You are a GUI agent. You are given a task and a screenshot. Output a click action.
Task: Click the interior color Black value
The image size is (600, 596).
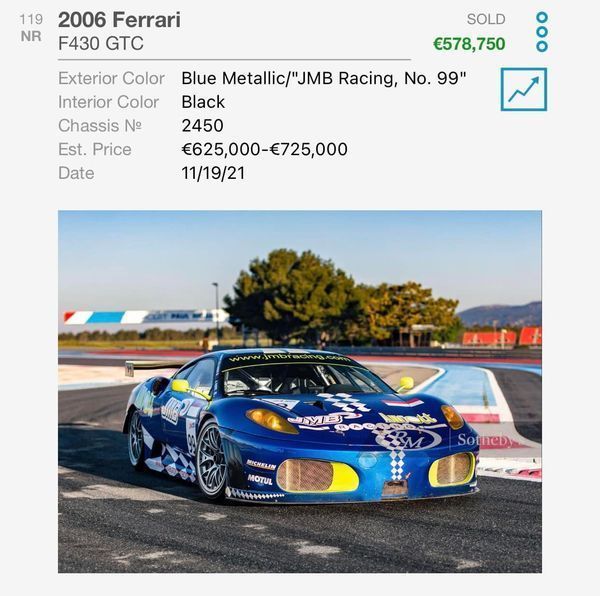(203, 102)
